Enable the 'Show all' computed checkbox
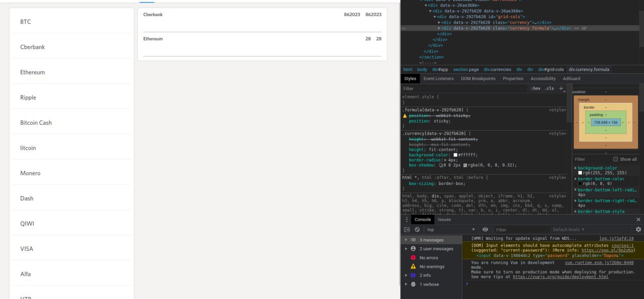Image resolution: width=644 pixels, height=299 pixels. 615,159
